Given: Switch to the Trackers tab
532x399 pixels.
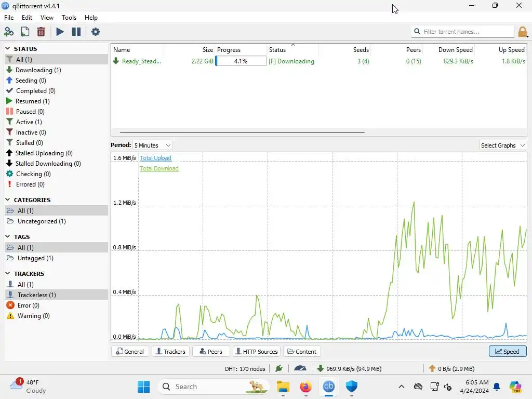Looking at the screenshot, I should pyautogui.click(x=170, y=352).
